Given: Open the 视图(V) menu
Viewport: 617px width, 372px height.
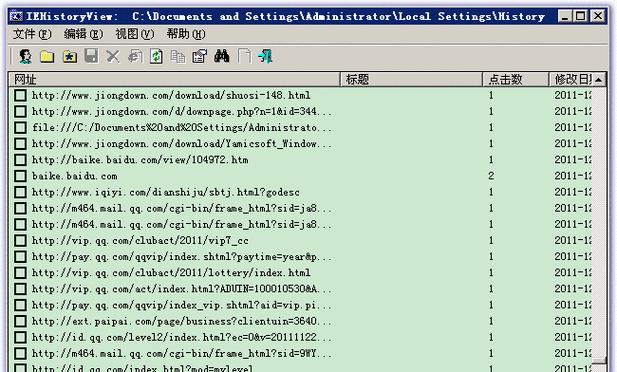Looking at the screenshot, I should tap(135, 34).
